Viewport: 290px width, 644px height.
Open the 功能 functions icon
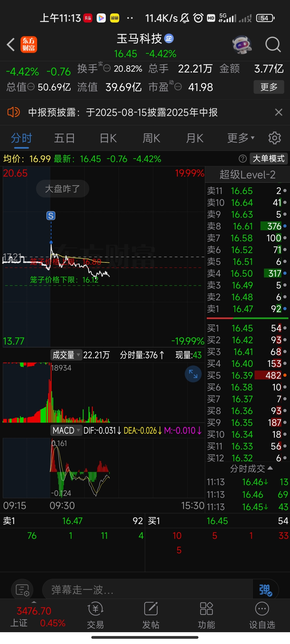[206, 615]
